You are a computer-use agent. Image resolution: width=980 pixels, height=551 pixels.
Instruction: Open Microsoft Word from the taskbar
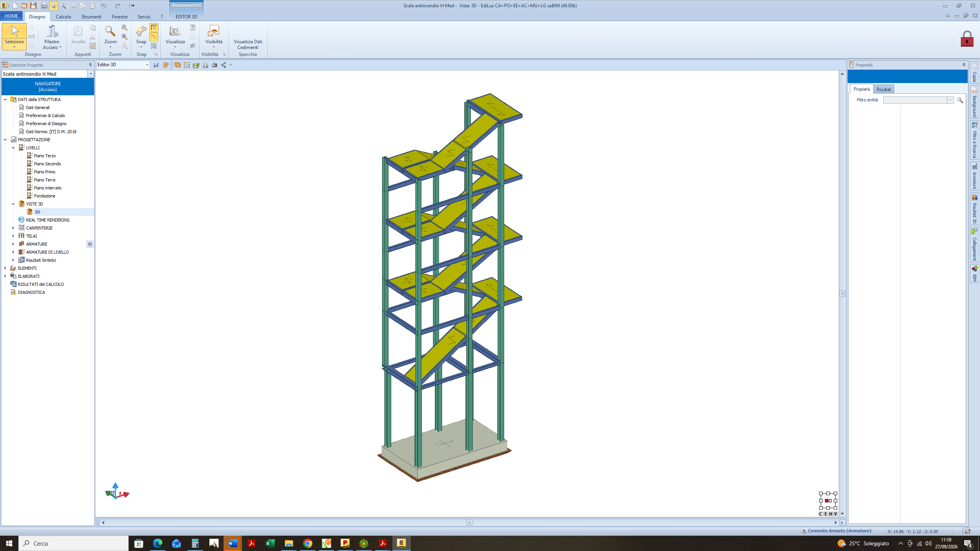pos(233,543)
